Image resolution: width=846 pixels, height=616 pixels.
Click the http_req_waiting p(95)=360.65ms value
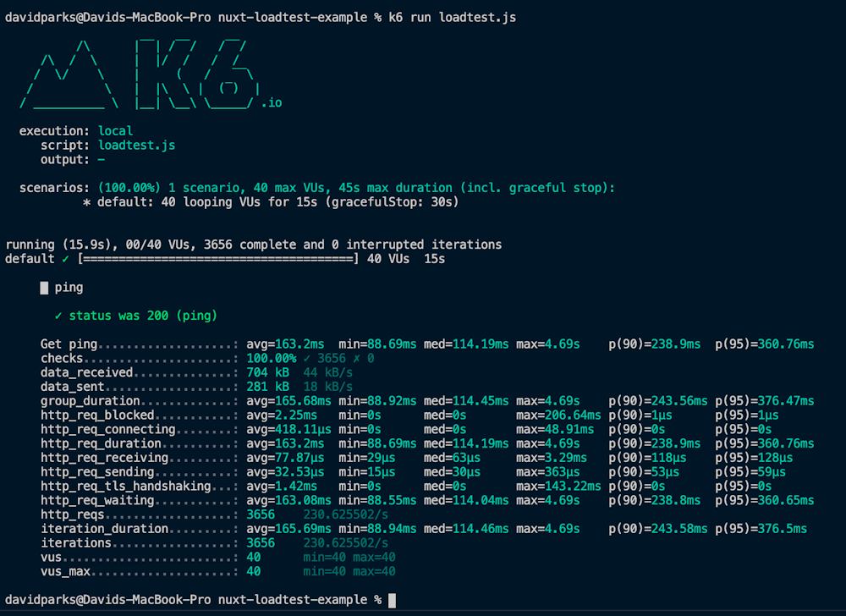[x=765, y=501]
